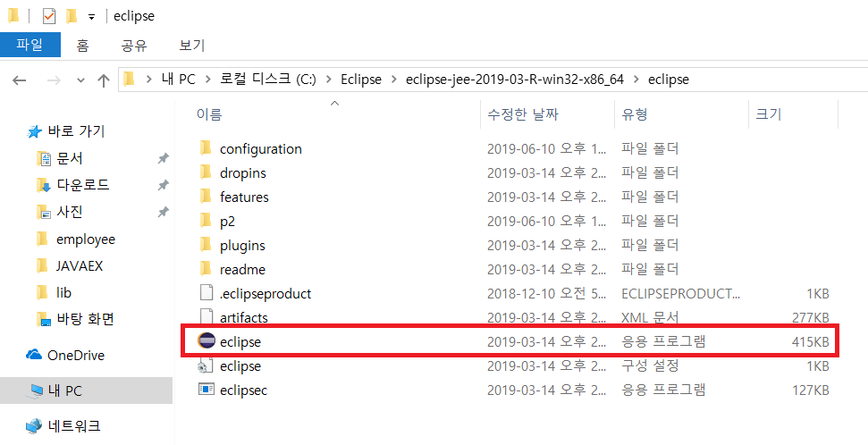
Task: Click the 277KB size cell for artifacts
Action: point(810,318)
